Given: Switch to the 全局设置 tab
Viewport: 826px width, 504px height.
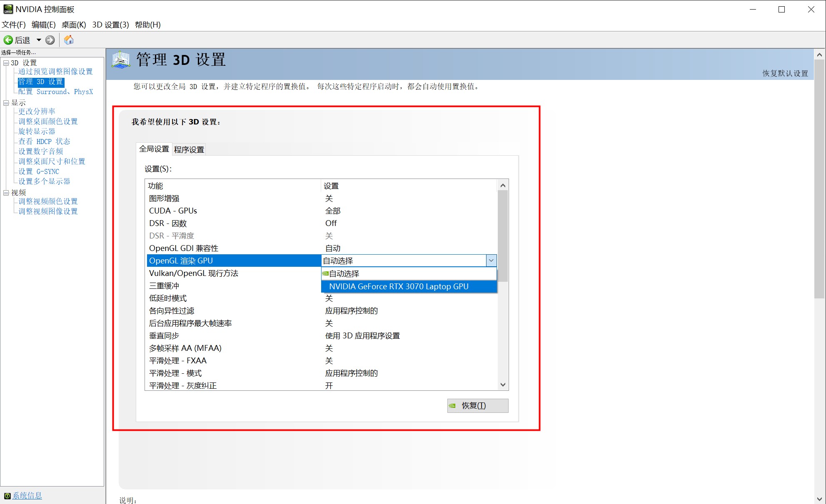Looking at the screenshot, I should coord(154,149).
